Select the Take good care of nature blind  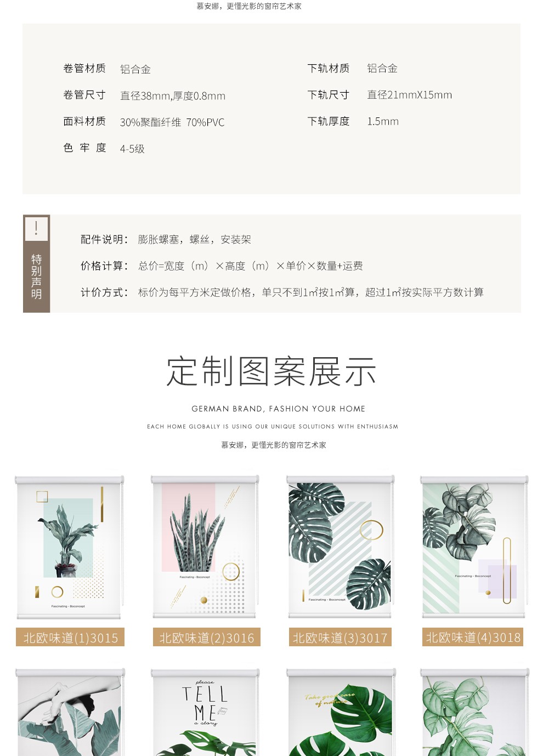click(341, 712)
